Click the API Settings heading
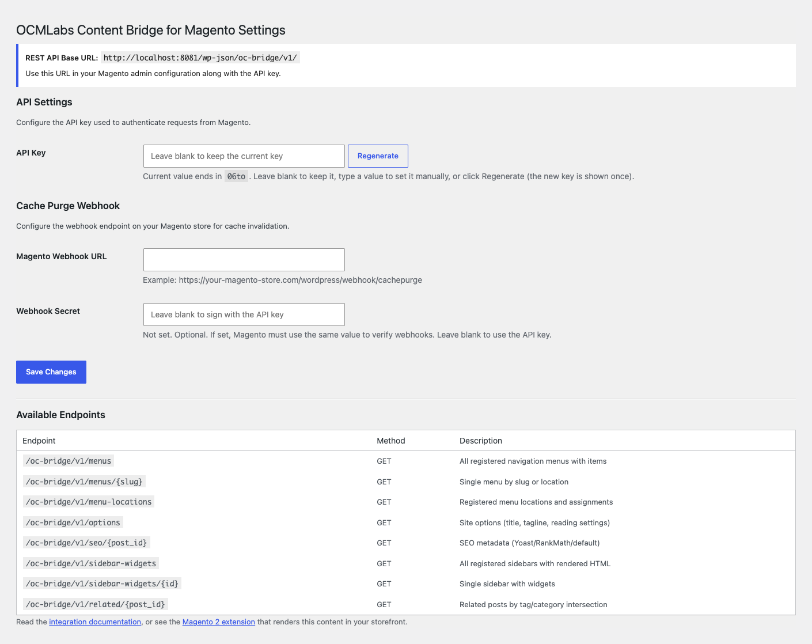Screen dimensions: 812x644 (x=44, y=102)
